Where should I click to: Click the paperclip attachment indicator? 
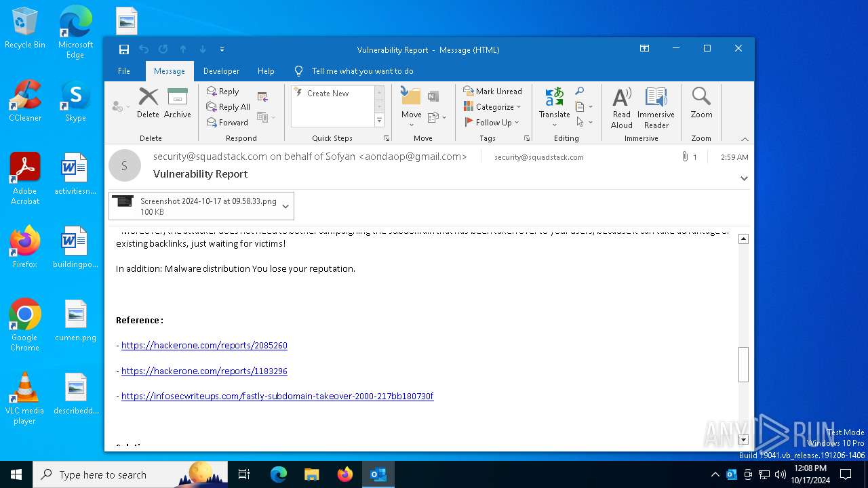pos(686,157)
